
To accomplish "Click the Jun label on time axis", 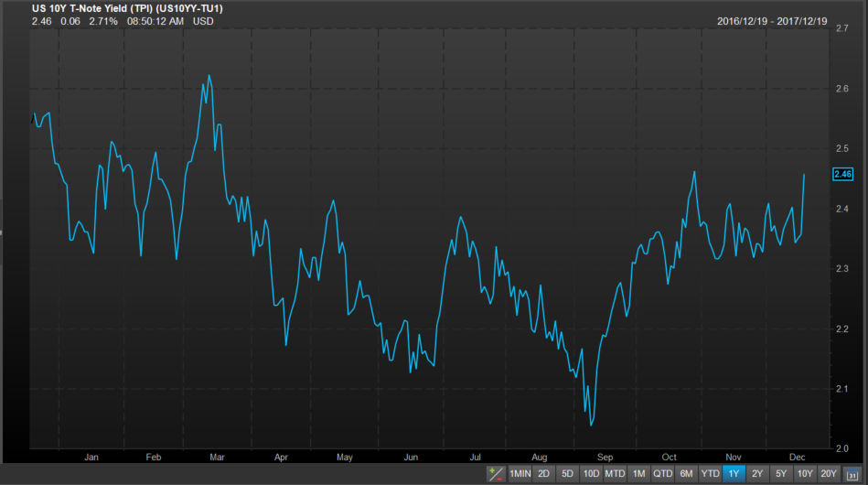I will [411, 458].
